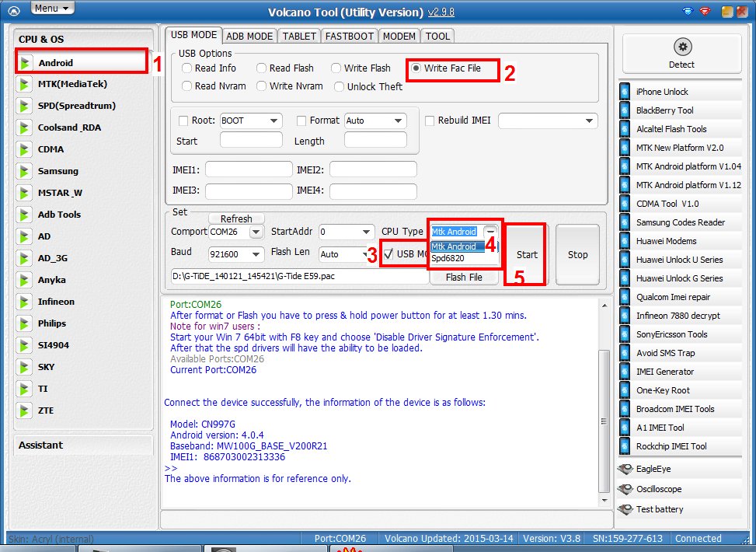Choose Mtk Android from CPU Type list
This screenshot has width=756, height=552.
(x=454, y=246)
